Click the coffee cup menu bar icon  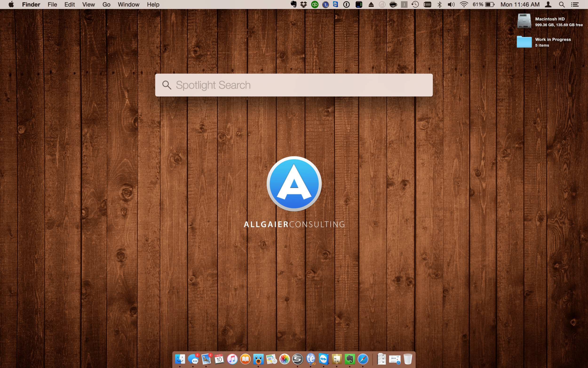point(393,4)
